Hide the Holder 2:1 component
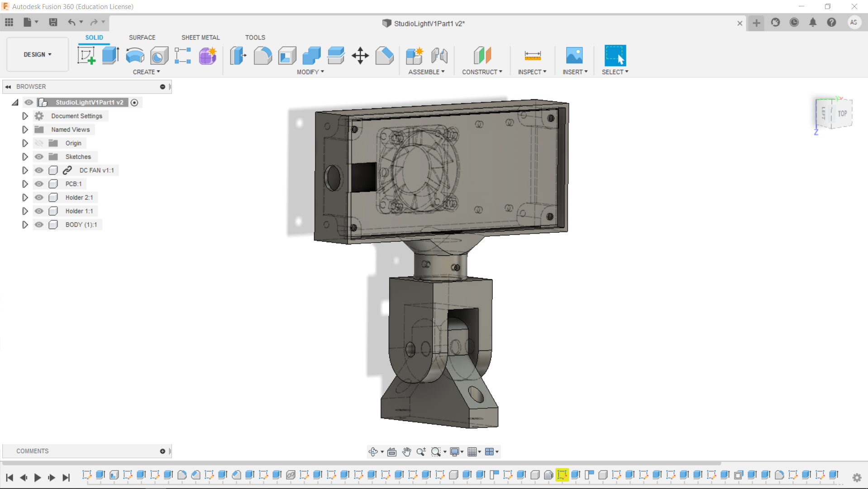Viewport: 868px width, 489px height. (39, 197)
